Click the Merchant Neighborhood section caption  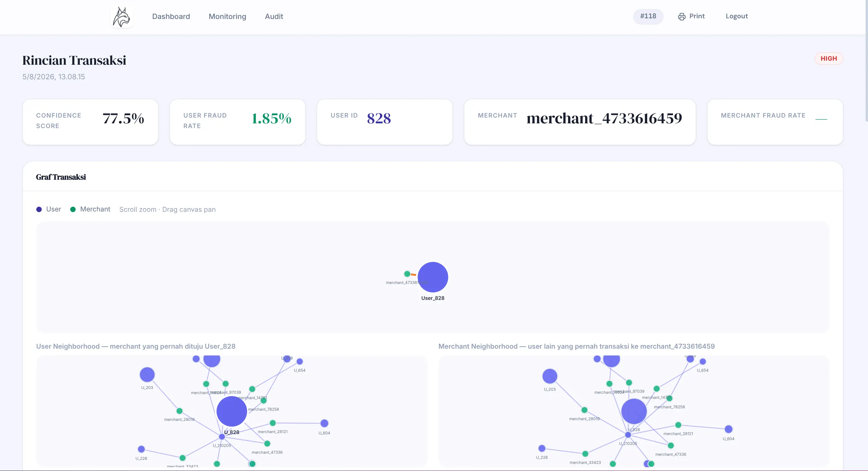(576, 346)
